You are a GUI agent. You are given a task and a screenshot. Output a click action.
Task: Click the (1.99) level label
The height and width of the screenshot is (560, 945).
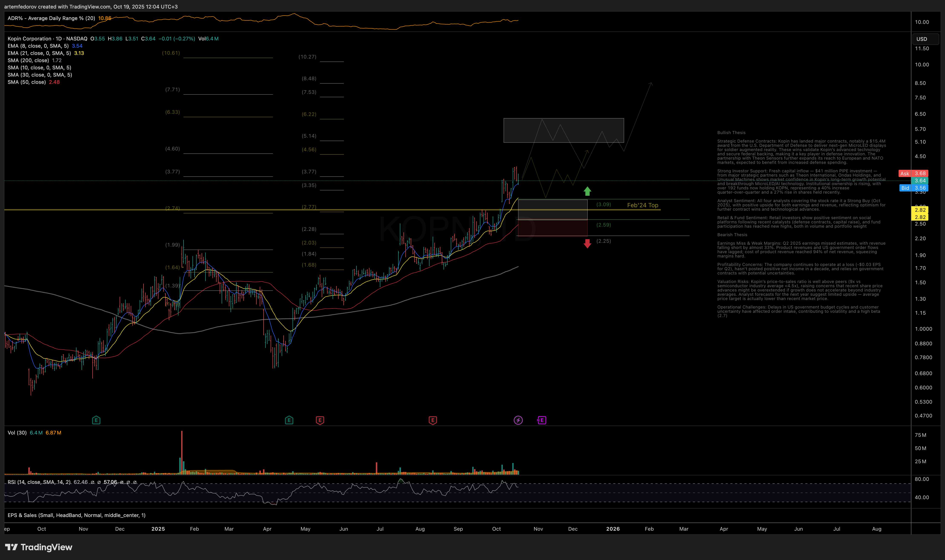coord(172,245)
